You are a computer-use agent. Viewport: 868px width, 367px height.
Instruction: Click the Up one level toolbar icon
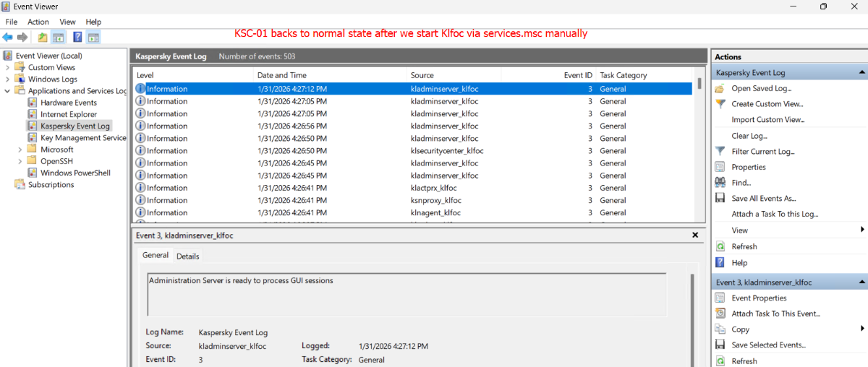(43, 37)
